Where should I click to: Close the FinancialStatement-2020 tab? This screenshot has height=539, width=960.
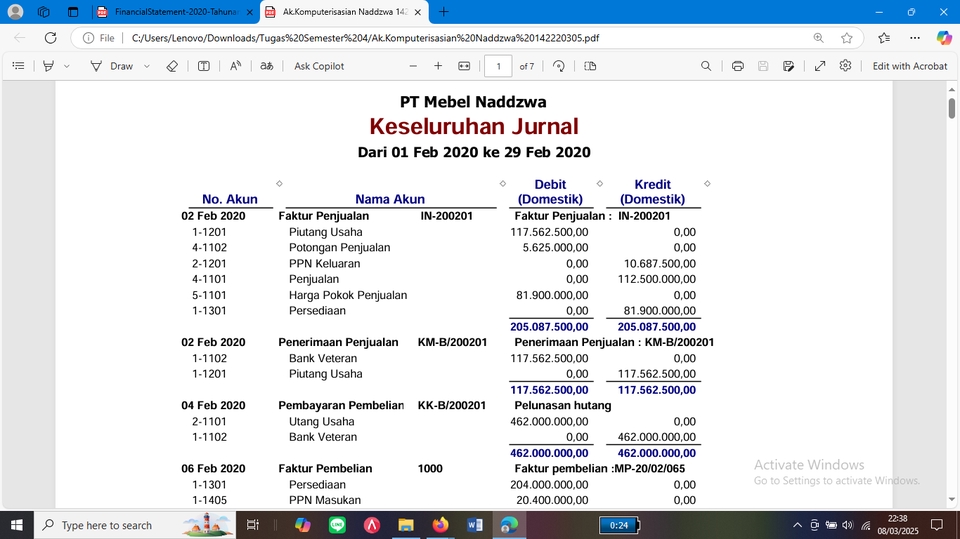click(249, 12)
